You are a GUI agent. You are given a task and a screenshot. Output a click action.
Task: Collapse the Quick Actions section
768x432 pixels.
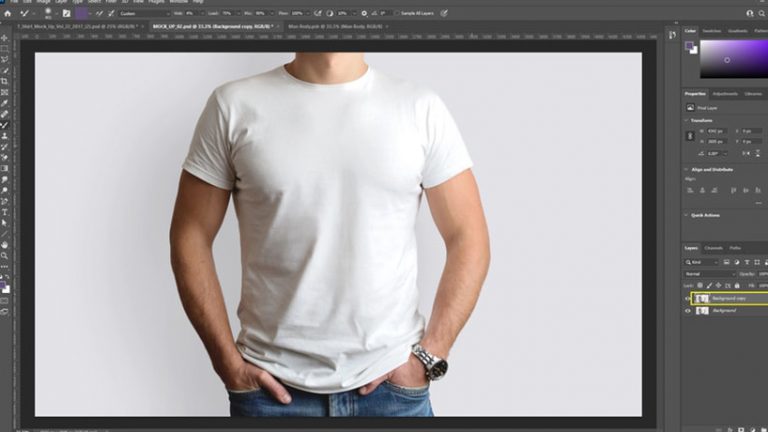click(x=686, y=215)
